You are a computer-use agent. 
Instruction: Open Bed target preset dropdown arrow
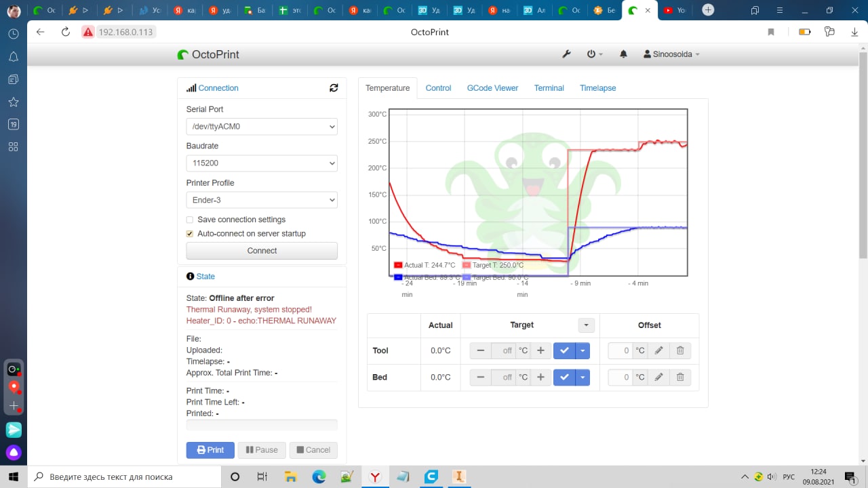[583, 377]
